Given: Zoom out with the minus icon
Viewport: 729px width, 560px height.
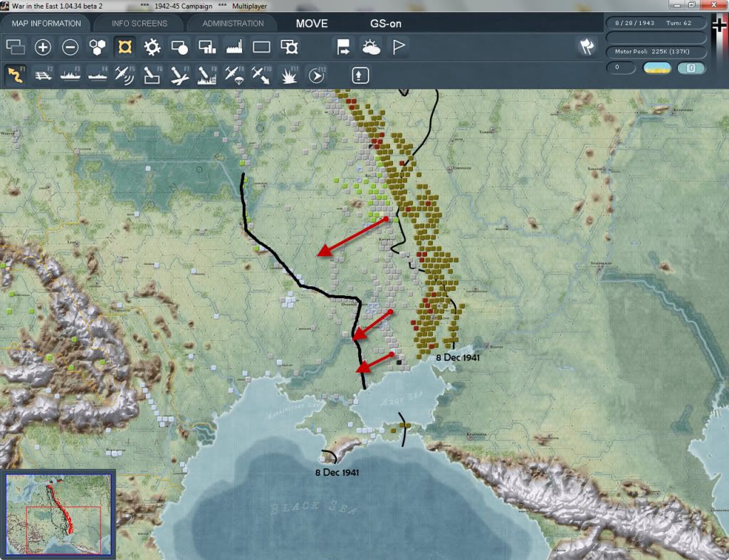Looking at the screenshot, I should tap(70, 47).
